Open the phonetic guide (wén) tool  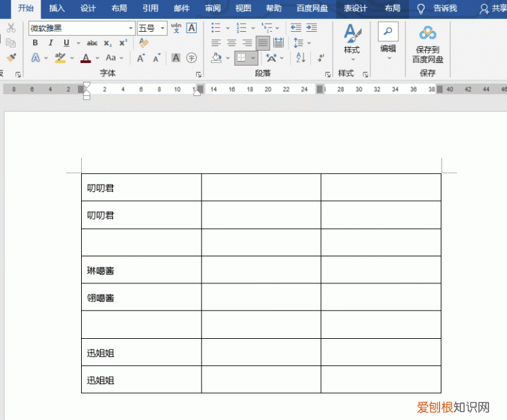[x=176, y=28]
